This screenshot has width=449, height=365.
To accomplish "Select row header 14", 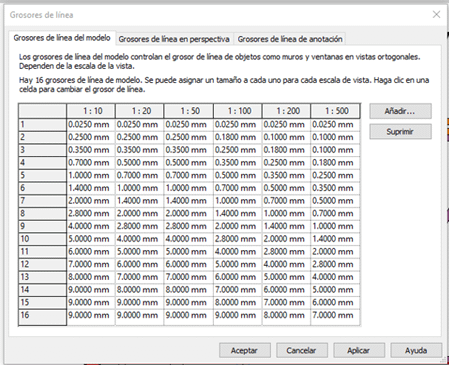I will pos(42,290).
